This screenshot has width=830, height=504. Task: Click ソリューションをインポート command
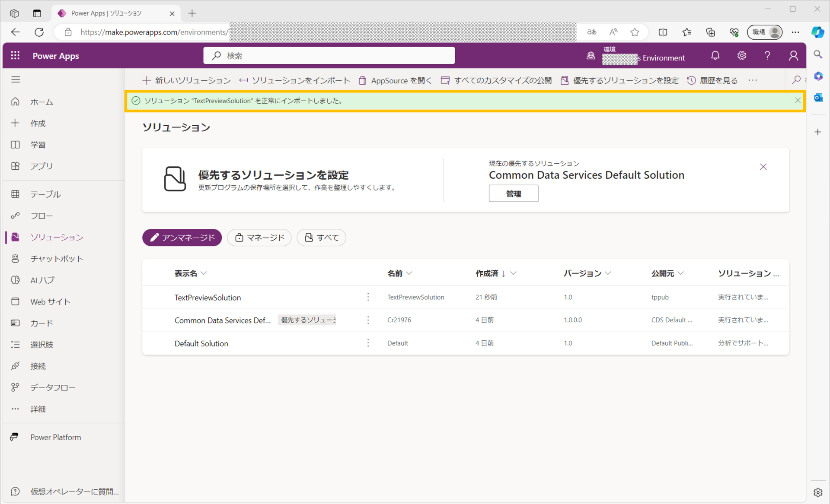pos(294,80)
